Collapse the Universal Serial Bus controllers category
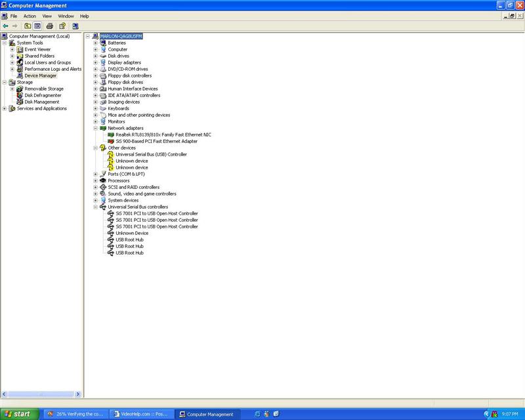Viewport: 525px width, 420px height. pos(95,207)
